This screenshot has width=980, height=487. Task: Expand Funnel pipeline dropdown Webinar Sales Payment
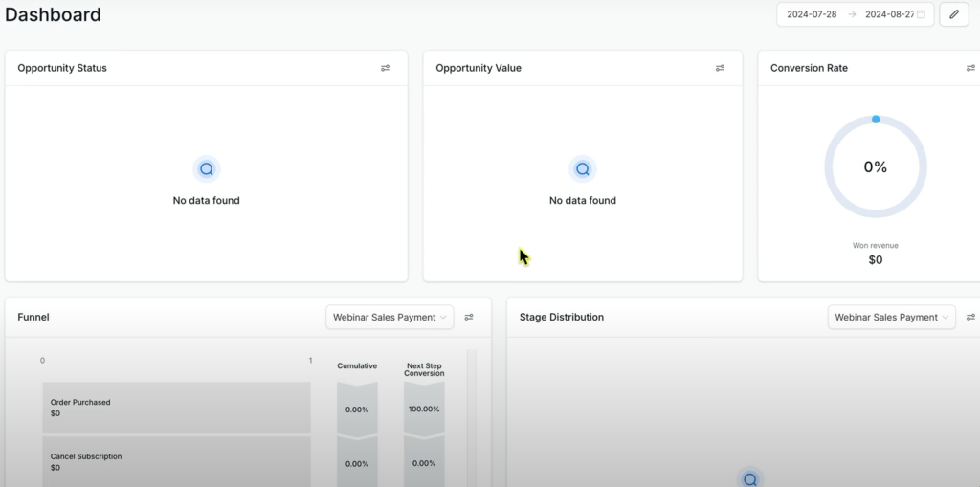(390, 317)
